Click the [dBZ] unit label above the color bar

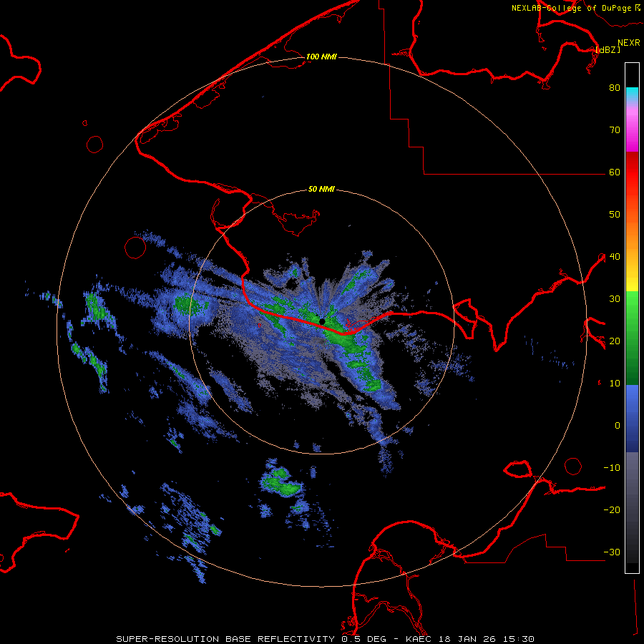[x=608, y=50]
